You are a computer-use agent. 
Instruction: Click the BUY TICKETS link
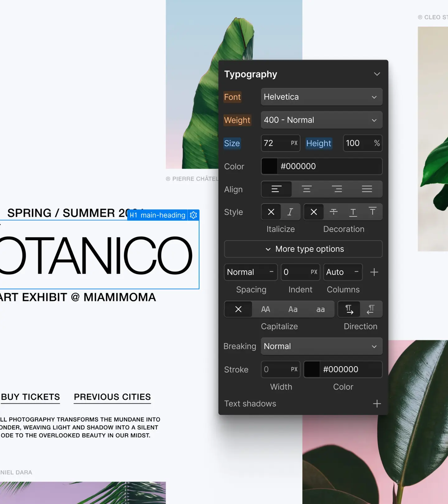point(30,397)
